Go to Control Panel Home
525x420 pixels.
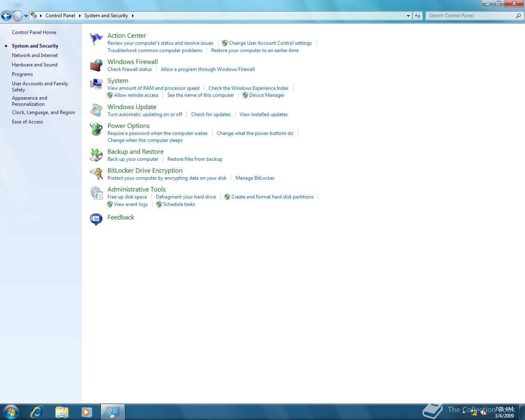point(34,32)
